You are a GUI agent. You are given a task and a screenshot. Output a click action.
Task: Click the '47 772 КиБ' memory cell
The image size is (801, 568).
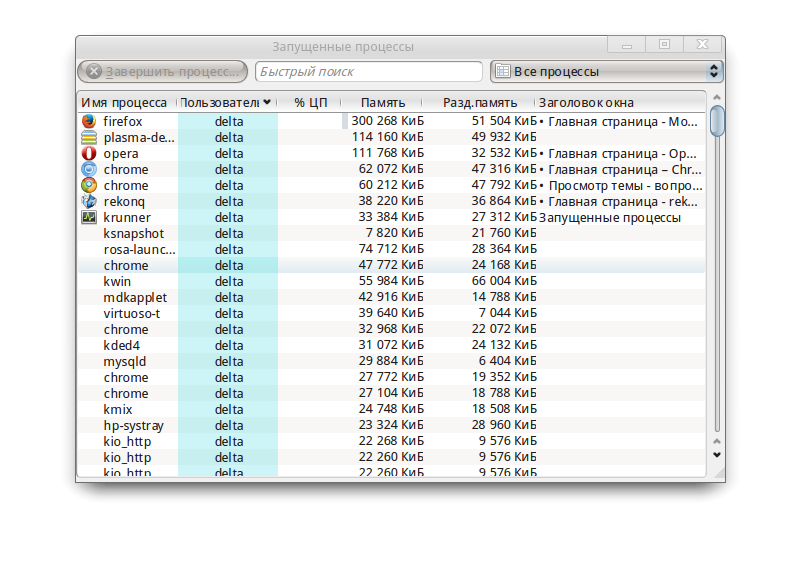[391, 265]
